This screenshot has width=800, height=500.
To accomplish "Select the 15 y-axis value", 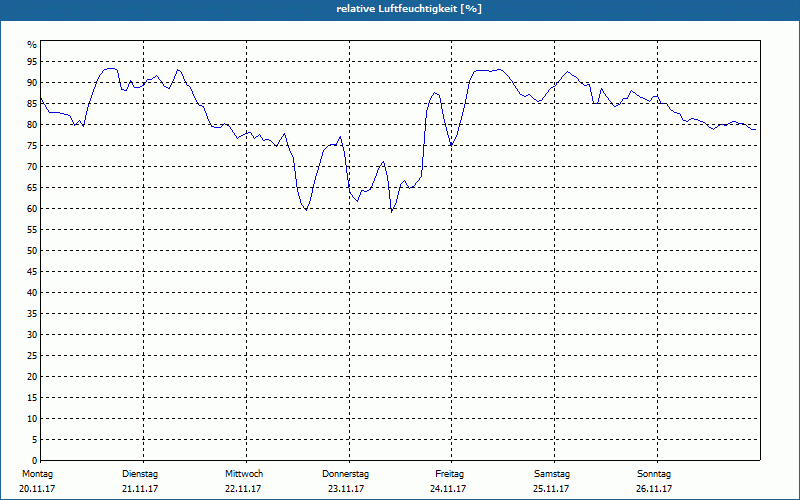I will point(32,397).
